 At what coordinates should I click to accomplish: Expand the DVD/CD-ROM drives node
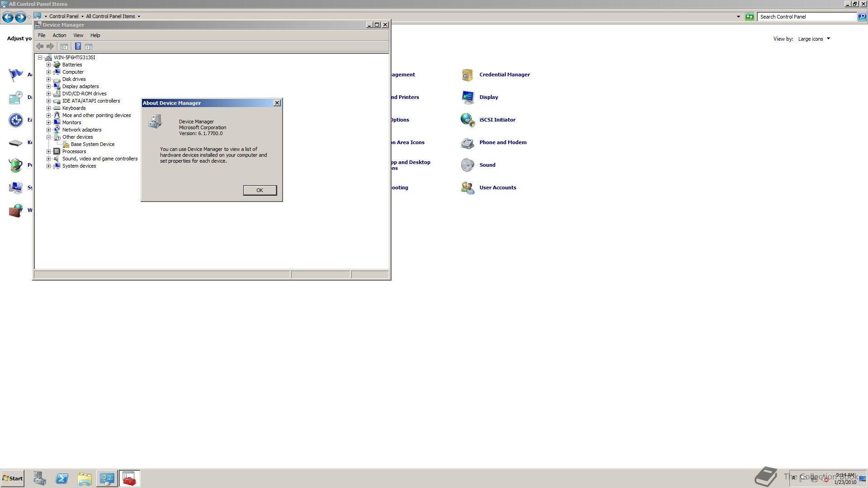click(x=49, y=94)
